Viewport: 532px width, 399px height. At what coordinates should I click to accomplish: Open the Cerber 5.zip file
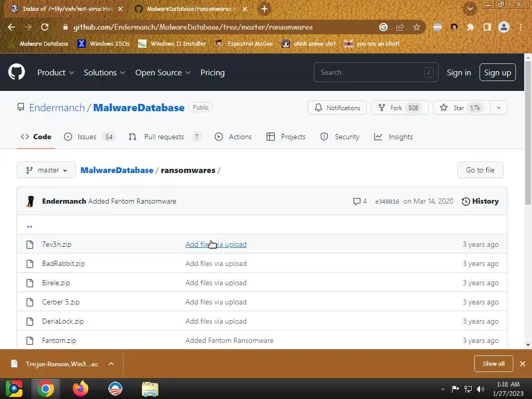click(61, 302)
